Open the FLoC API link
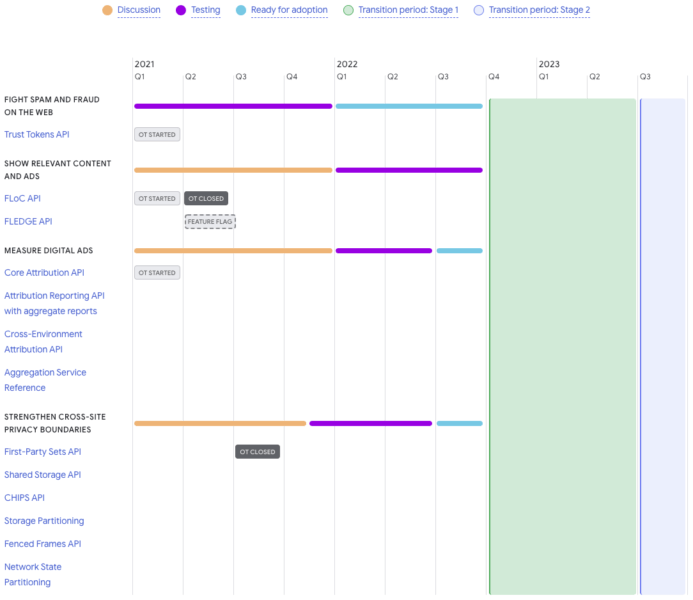Viewport: 693px width, 600px height. coord(22,198)
